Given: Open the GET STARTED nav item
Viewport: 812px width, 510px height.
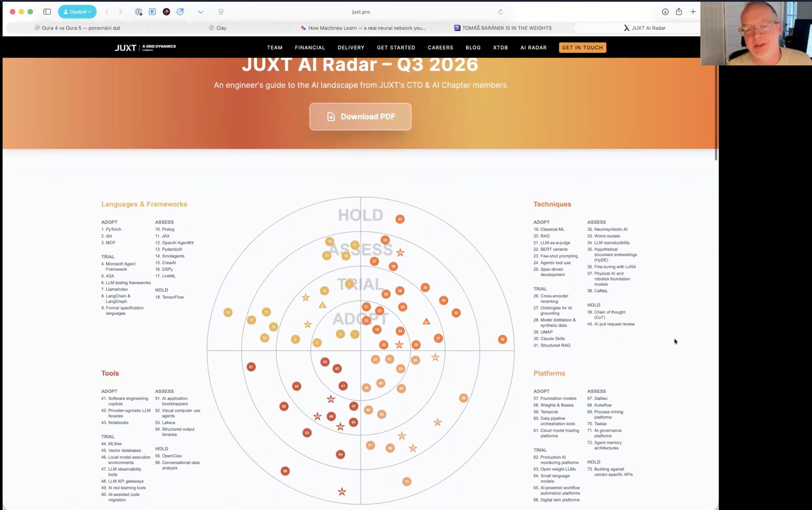Looking at the screenshot, I should pyautogui.click(x=396, y=48).
